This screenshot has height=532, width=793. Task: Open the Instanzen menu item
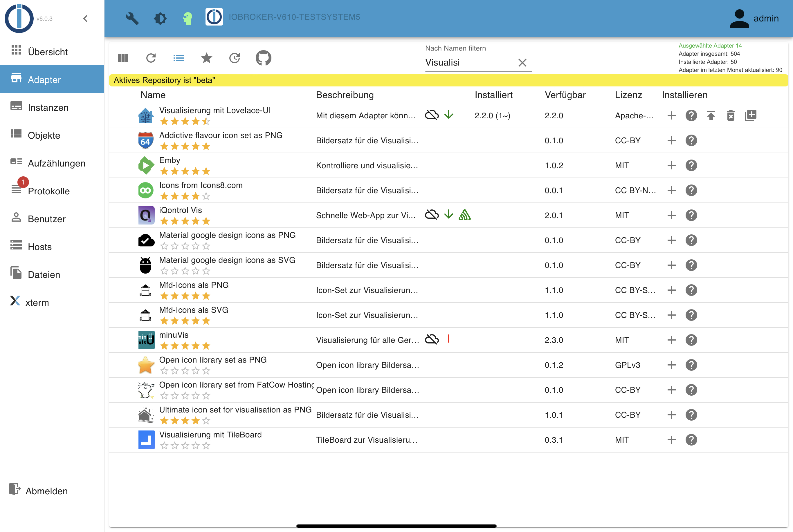point(48,108)
